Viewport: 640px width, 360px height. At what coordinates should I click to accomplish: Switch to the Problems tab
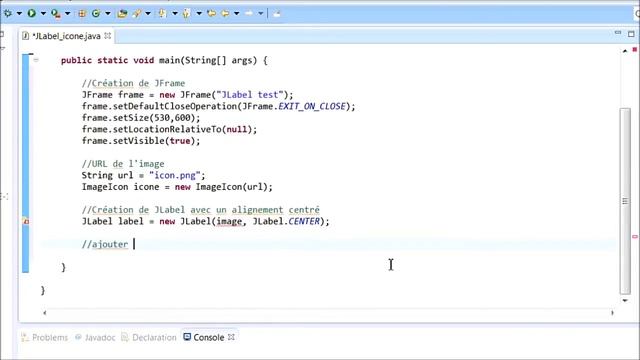point(45,338)
